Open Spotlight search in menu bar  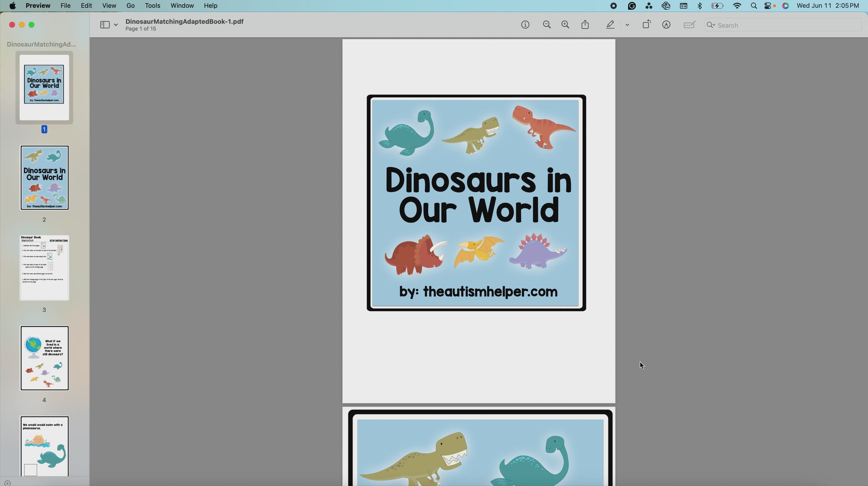[754, 6]
